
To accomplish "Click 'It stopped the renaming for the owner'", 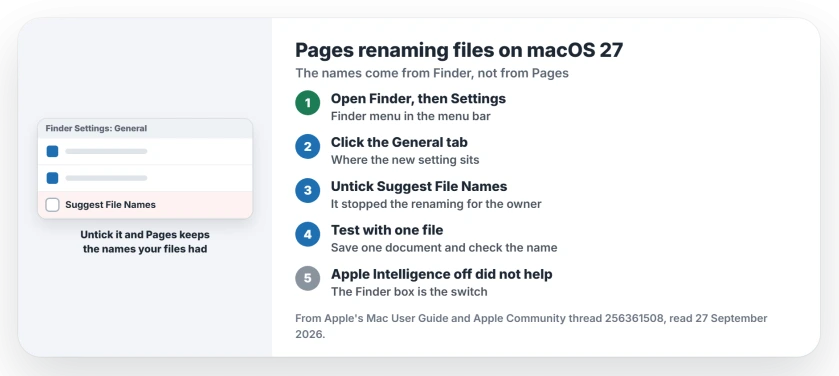I will (x=436, y=204).
